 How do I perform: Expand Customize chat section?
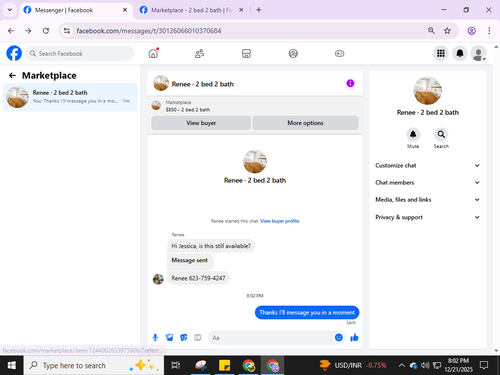[x=428, y=165]
